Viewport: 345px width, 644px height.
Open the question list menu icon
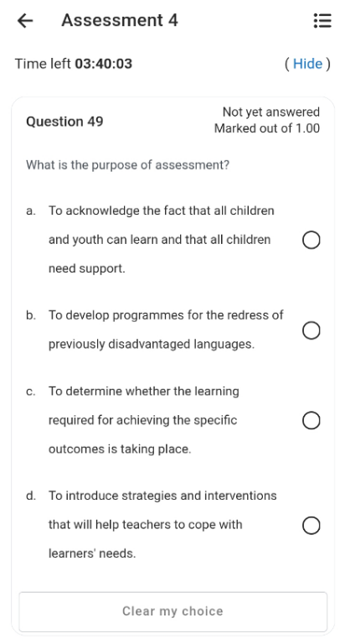pyautogui.click(x=322, y=20)
